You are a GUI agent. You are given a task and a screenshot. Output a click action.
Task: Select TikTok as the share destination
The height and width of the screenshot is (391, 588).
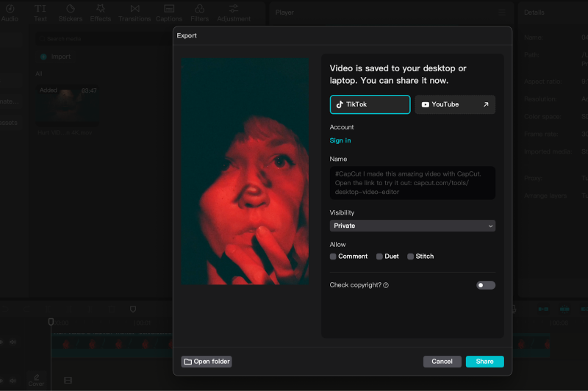pos(370,104)
